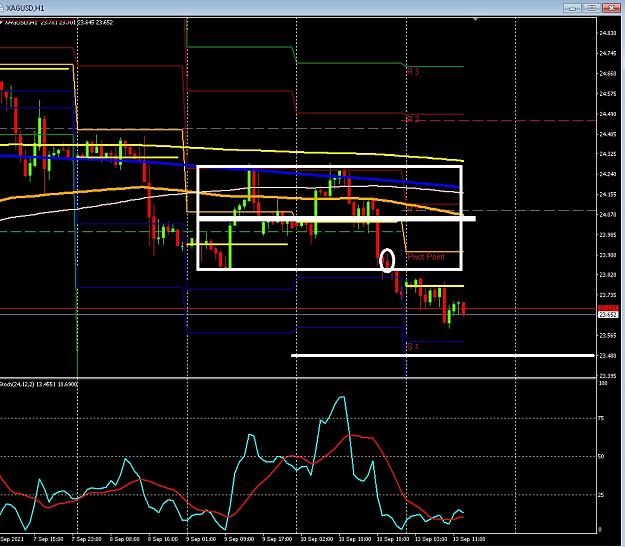Click the 24.240 price scale label
The width and height of the screenshot is (625, 547).
[608, 174]
